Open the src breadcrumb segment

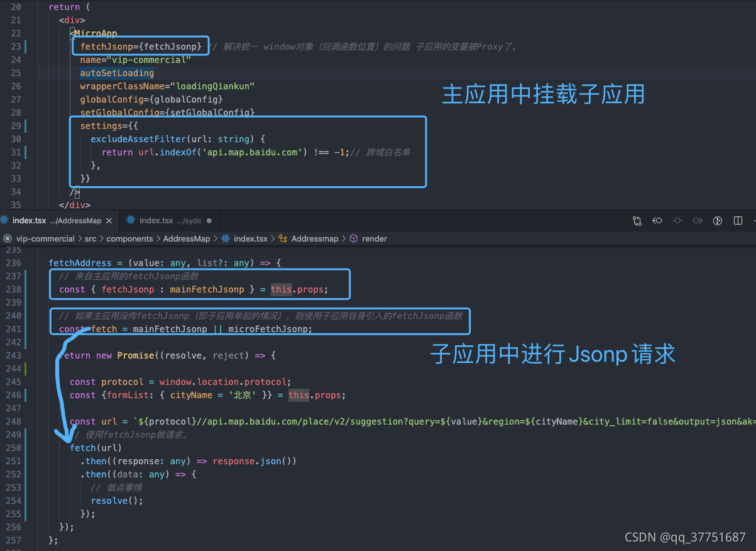coord(91,239)
